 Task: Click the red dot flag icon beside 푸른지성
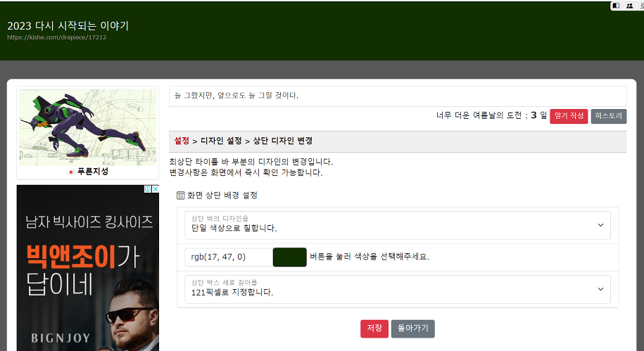(70, 172)
